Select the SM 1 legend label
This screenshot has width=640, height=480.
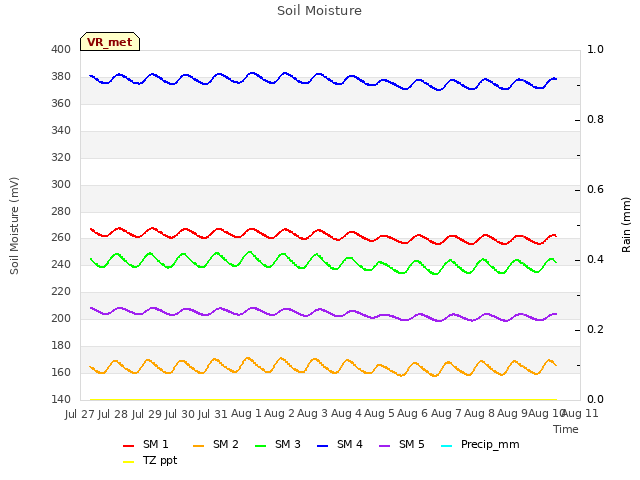(156, 444)
